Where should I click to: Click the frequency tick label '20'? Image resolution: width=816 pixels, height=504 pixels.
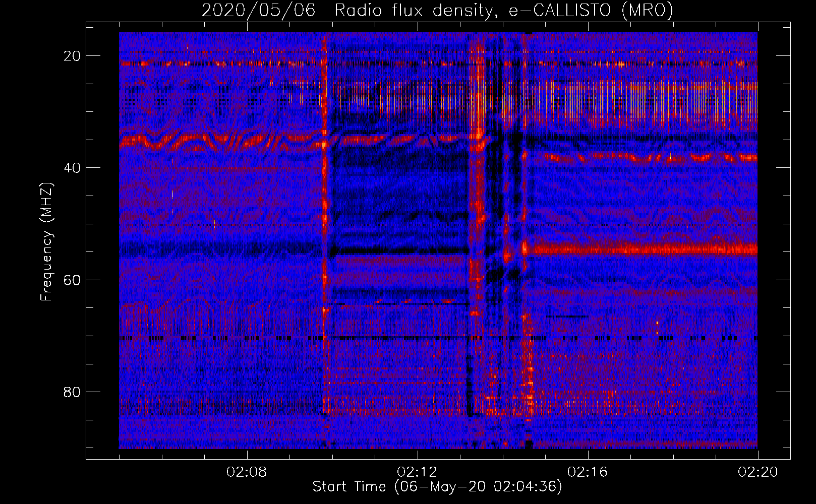pos(73,56)
